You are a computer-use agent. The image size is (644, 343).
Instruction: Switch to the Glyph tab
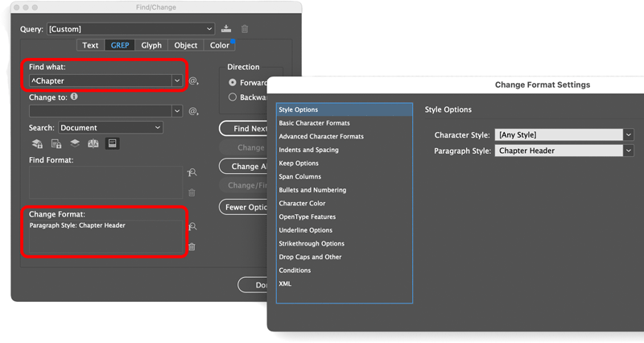click(151, 45)
